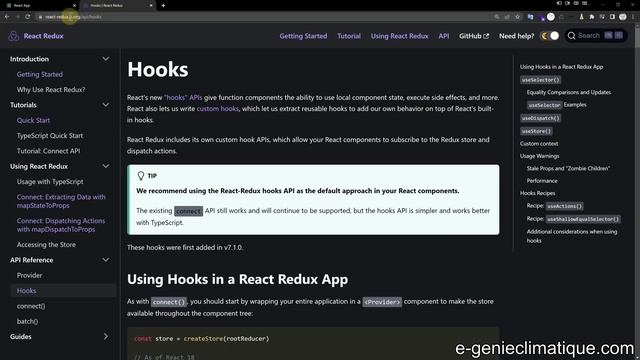Open Quick Start in the sidebar
The image size is (640, 360).
point(33,120)
